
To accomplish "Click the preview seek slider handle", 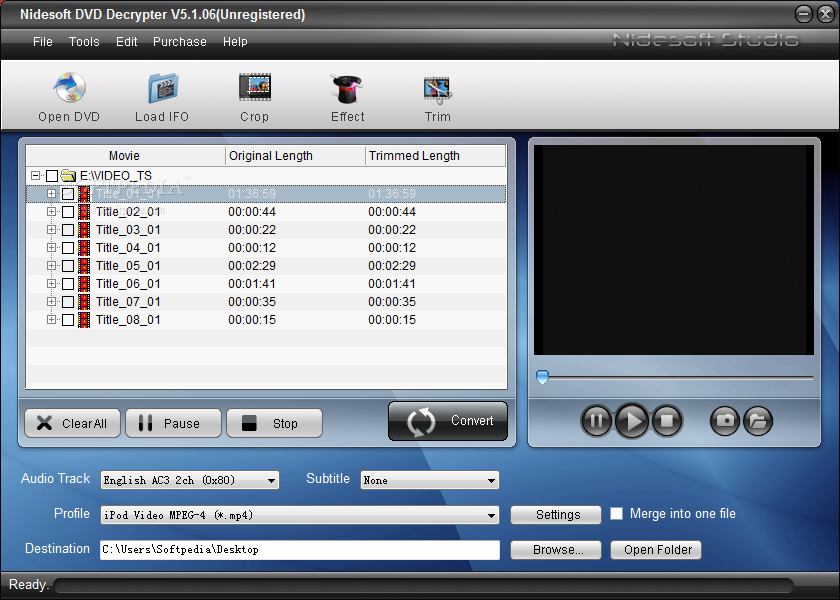I will point(542,377).
